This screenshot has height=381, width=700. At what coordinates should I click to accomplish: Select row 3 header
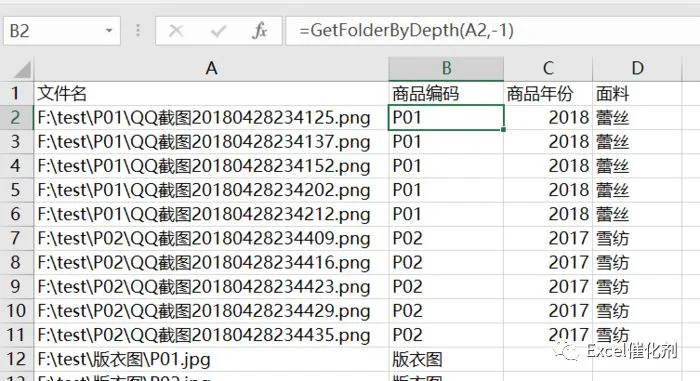click(17, 142)
